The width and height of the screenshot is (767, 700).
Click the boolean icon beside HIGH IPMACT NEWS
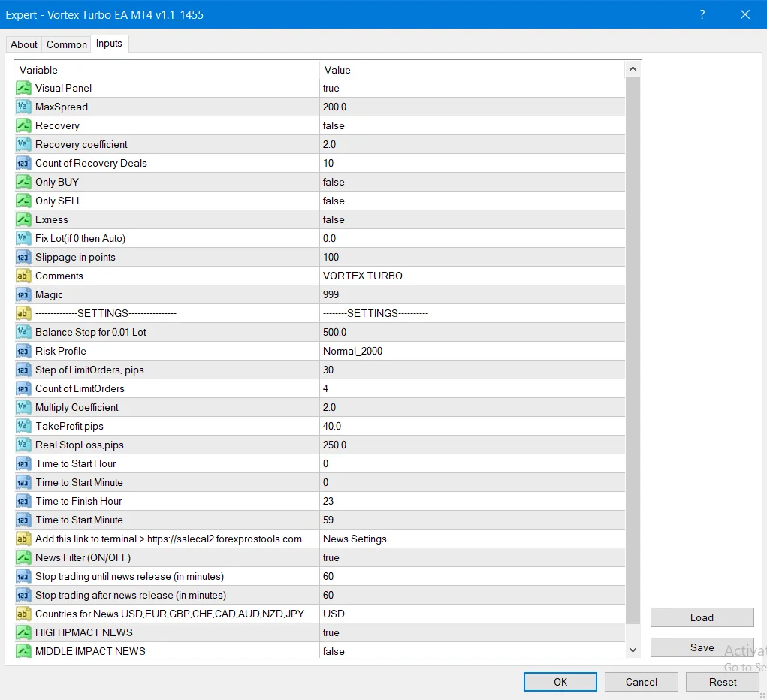pyautogui.click(x=23, y=632)
